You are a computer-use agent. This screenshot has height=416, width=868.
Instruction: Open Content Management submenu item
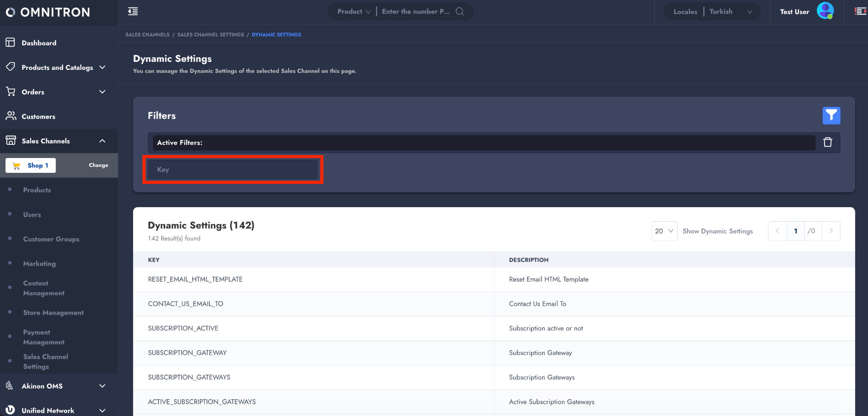click(44, 288)
